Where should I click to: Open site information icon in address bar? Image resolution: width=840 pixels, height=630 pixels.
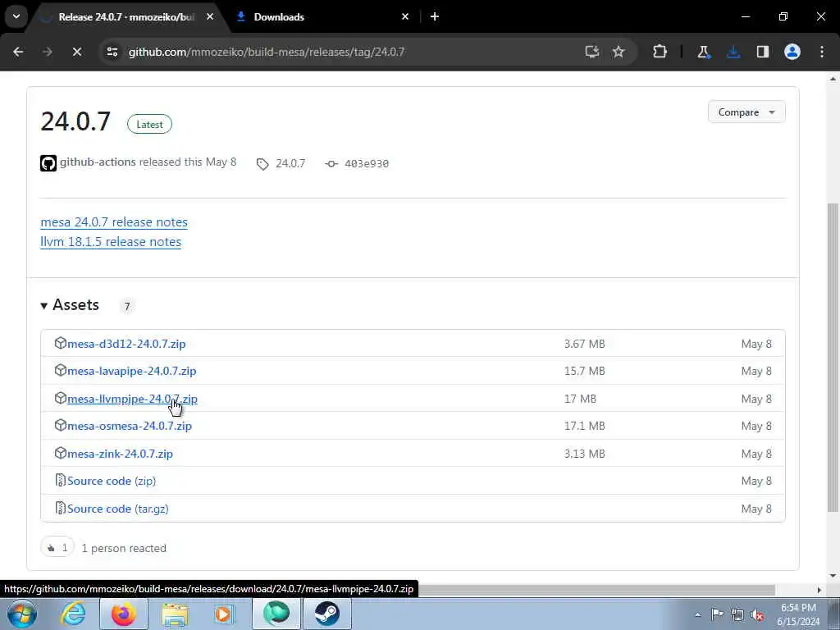[x=112, y=52]
